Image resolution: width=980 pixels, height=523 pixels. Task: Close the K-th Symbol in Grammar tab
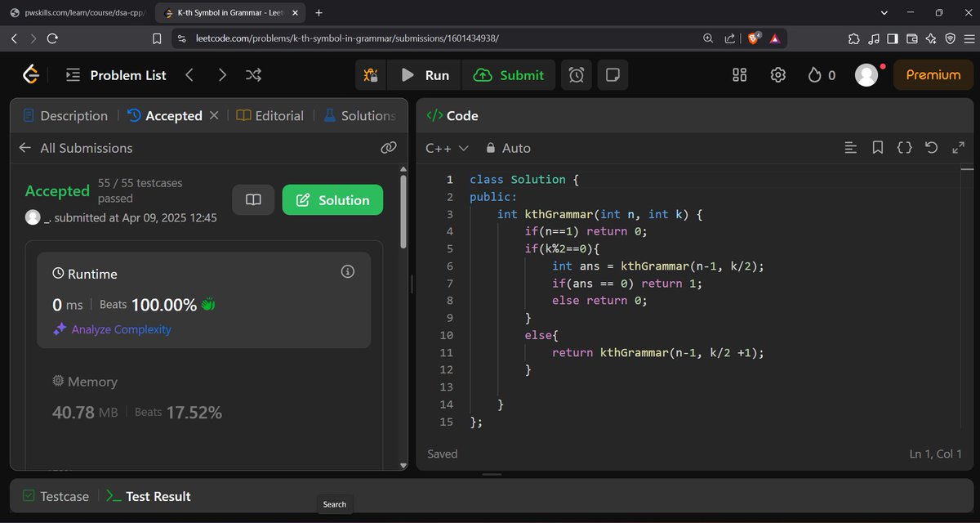coord(295,13)
